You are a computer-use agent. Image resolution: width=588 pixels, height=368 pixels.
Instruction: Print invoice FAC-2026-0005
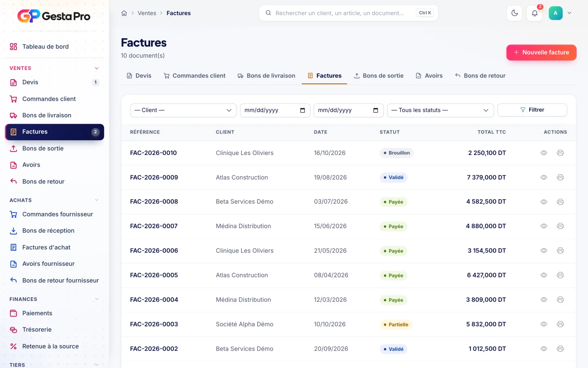560,275
